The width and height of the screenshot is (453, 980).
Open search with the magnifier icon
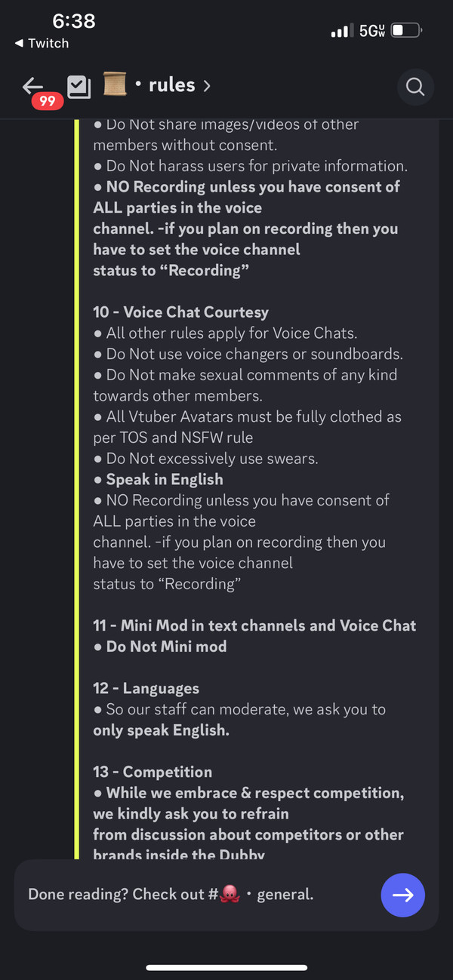(x=415, y=87)
